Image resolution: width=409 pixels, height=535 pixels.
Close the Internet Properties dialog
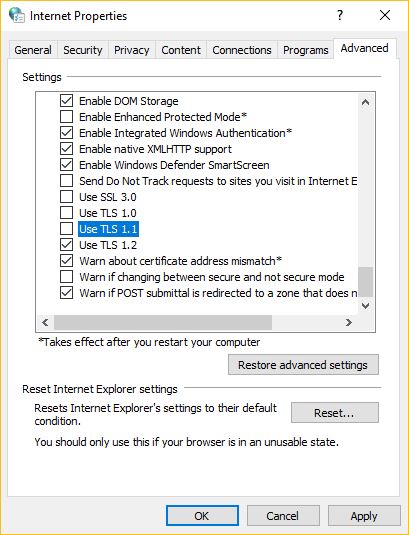385,15
